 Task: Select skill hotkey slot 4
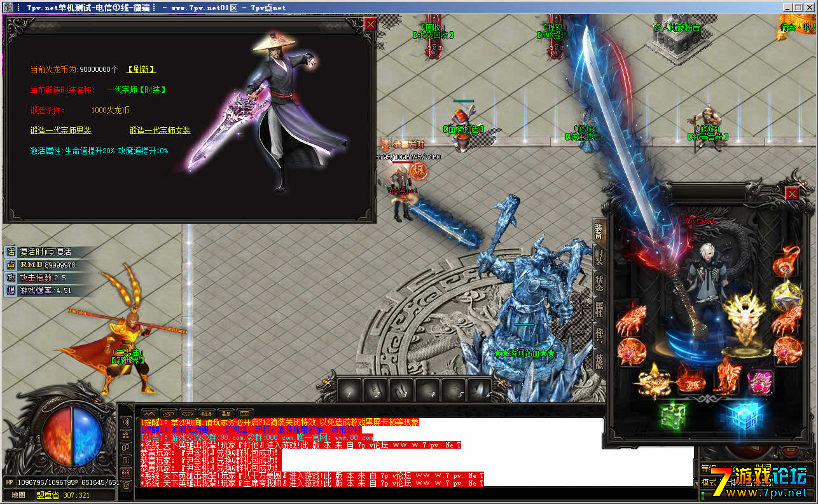428,390
